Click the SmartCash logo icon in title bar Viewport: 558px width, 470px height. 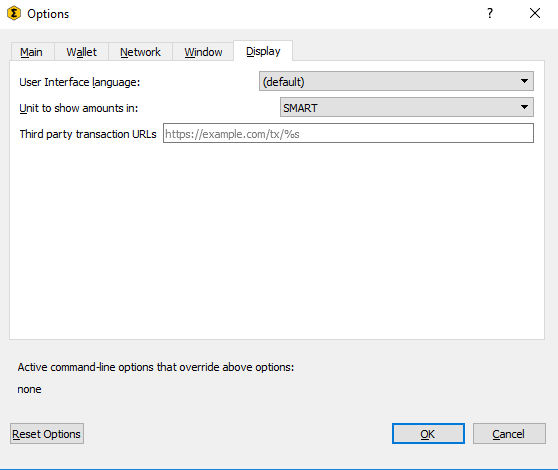point(14,14)
